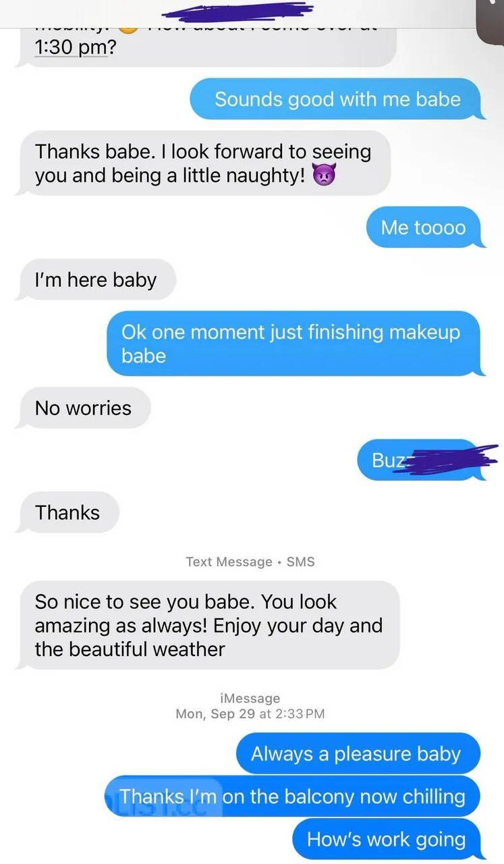This screenshot has width=504, height=864.
Task: Tap the dark handle at top-right corner
Action: point(490,19)
